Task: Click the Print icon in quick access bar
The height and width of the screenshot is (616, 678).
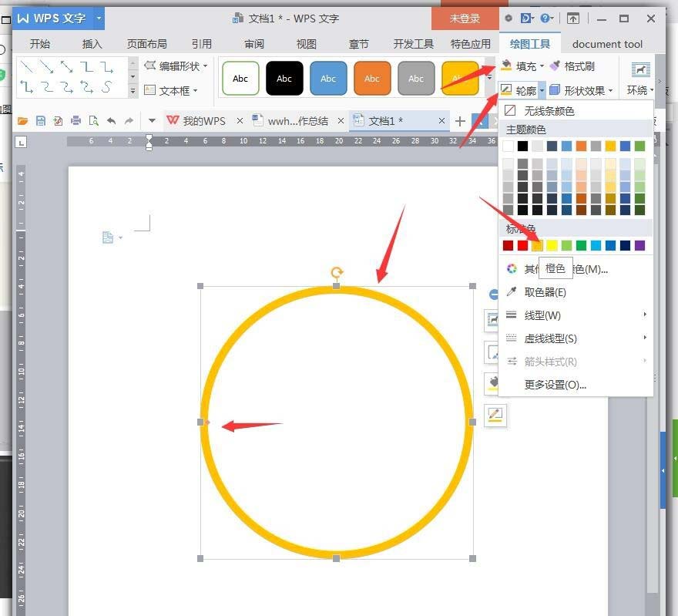Action: [x=77, y=121]
